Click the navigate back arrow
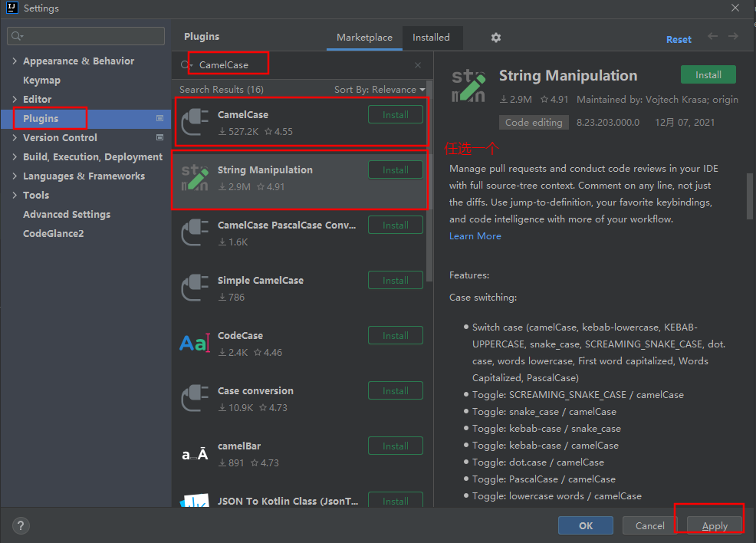 pyautogui.click(x=712, y=36)
